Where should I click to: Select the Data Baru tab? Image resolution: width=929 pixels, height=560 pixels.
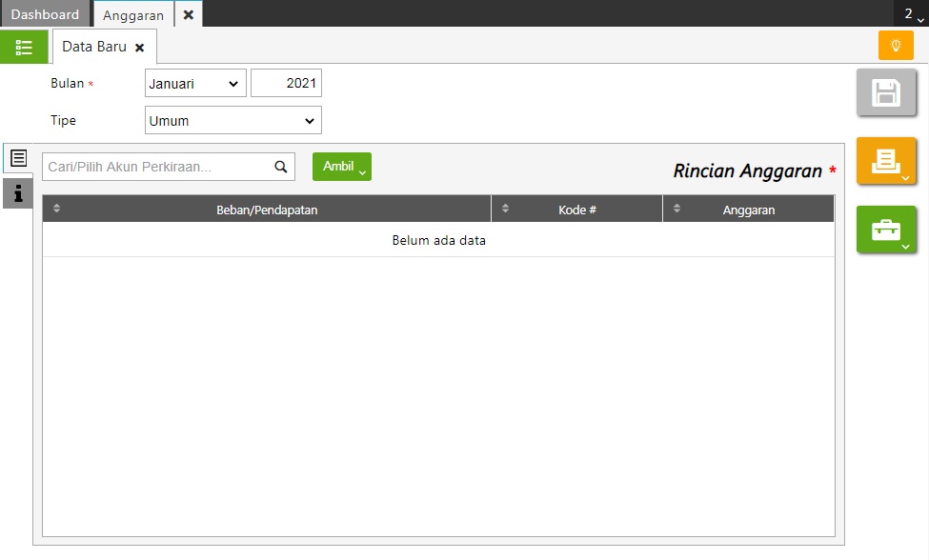pyautogui.click(x=93, y=47)
